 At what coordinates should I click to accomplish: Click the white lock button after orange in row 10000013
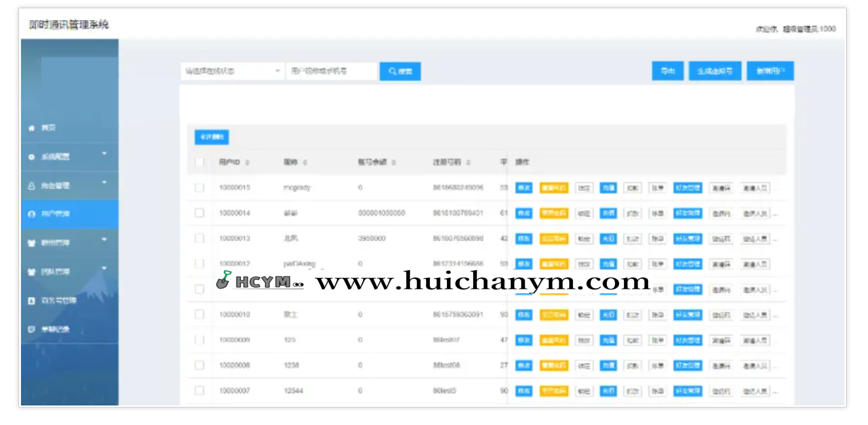584,239
